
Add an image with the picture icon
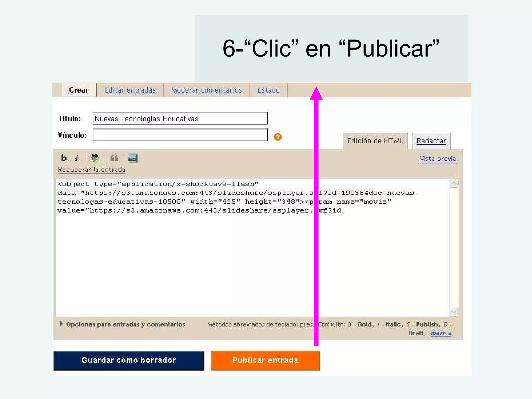(x=133, y=158)
